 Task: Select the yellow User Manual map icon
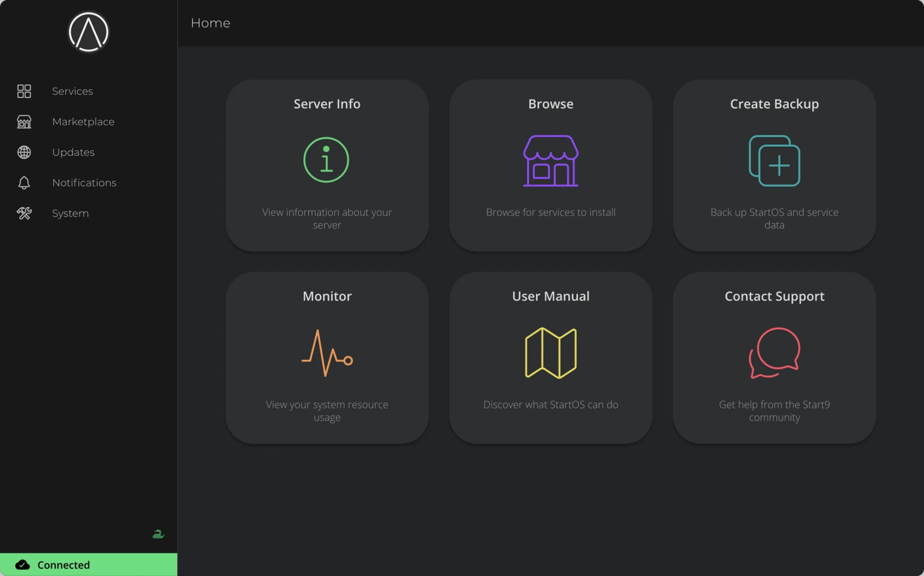click(550, 353)
